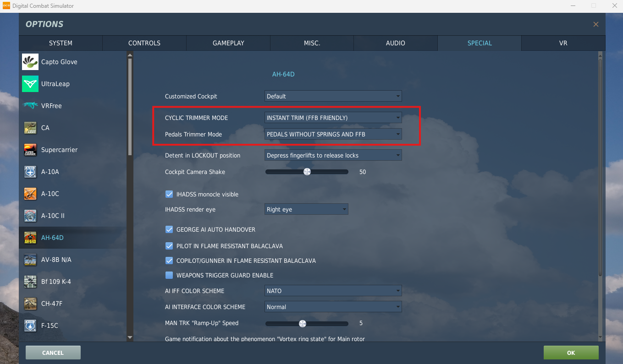Select the Capto Glove module icon
623x364 pixels.
[30, 62]
